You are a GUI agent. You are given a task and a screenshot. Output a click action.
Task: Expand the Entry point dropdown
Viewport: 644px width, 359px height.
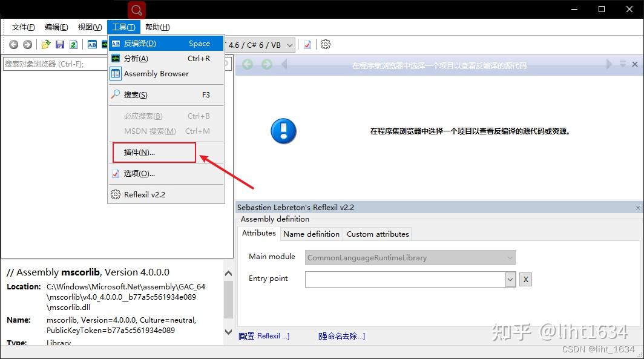pyautogui.click(x=510, y=279)
